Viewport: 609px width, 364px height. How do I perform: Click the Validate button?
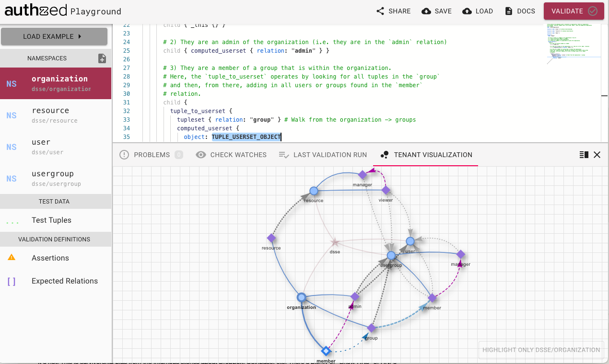pos(574,11)
